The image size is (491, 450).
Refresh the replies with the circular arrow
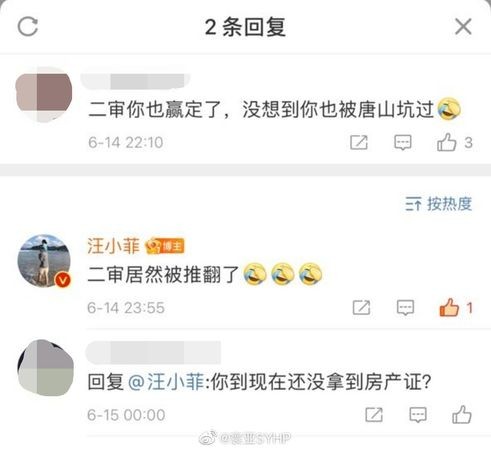(x=28, y=27)
